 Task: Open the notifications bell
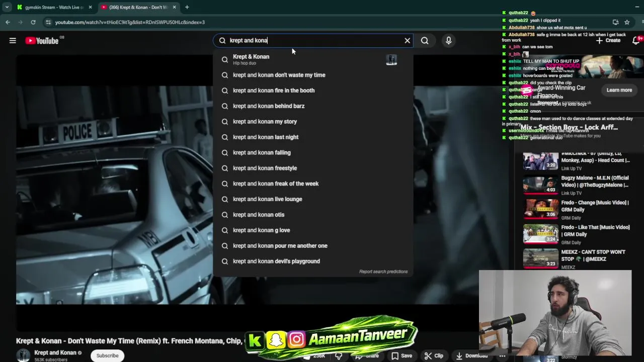(636, 41)
